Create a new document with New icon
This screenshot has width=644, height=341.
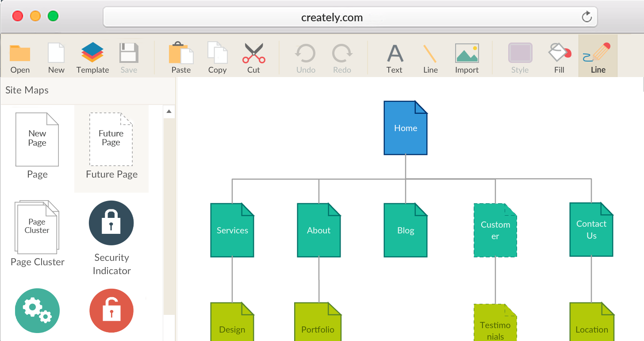point(56,54)
